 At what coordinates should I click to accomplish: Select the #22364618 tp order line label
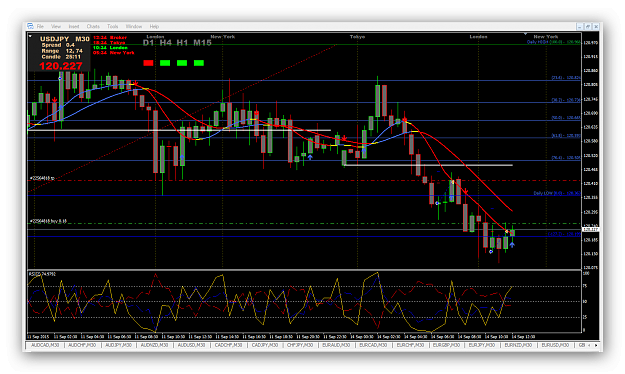click(42, 178)
